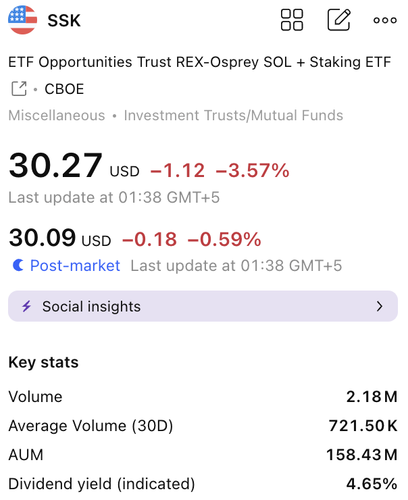408x500 pixels.
Task: Click the AUM 158.43M value
Action: pos(362,455)
